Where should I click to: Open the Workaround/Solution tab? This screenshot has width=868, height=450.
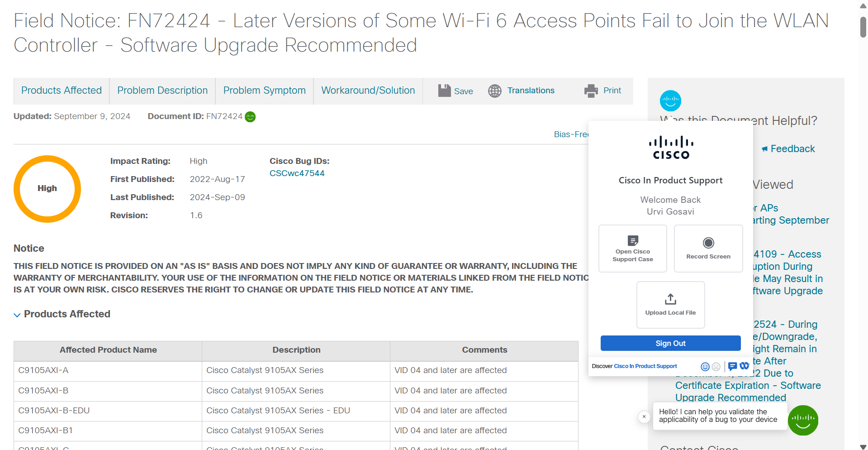tap(368, 91)
